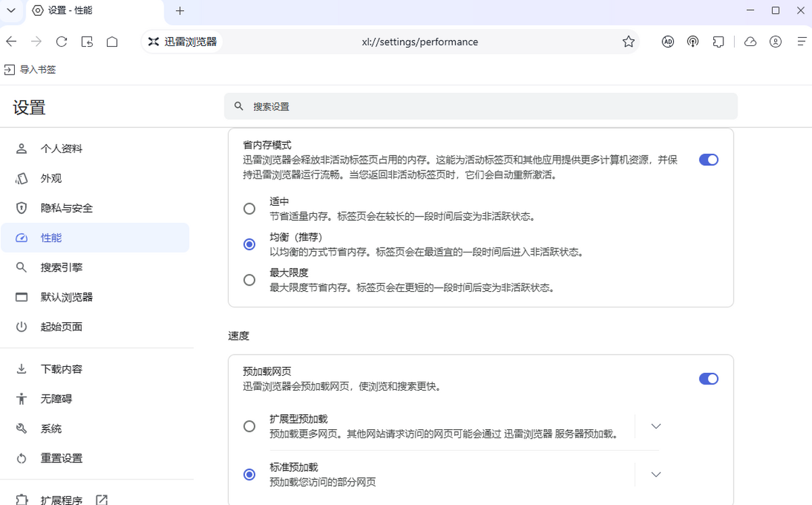Click the magnifier icon beside 搜索引擎
The width and height of the screenshot is (812, 505).
coord(22,267)
